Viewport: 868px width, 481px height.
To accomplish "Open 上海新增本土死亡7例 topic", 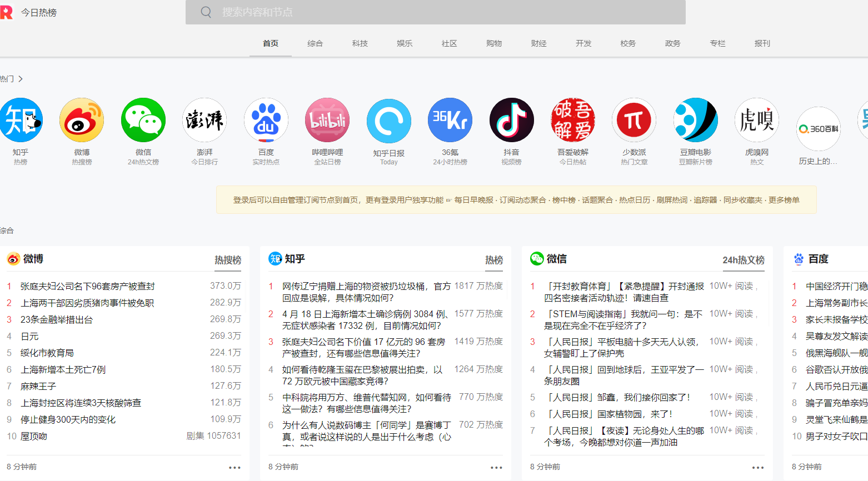I will coord(63,369).
